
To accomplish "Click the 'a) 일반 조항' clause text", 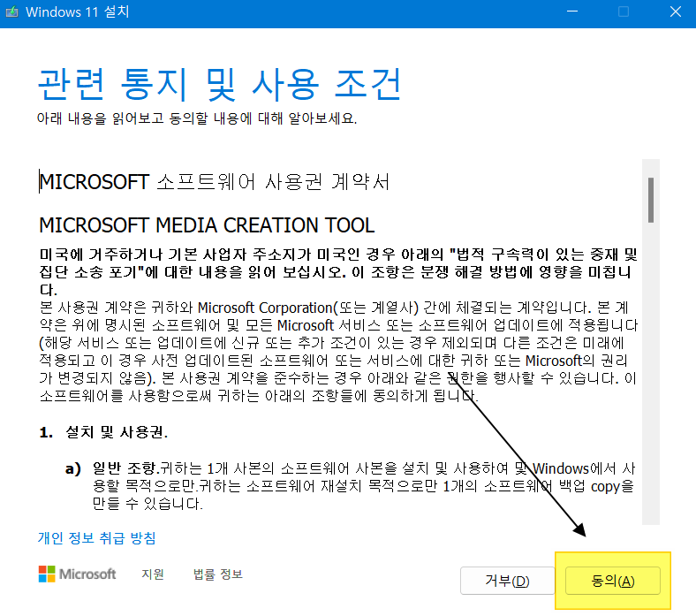I will tap(351, 486).
